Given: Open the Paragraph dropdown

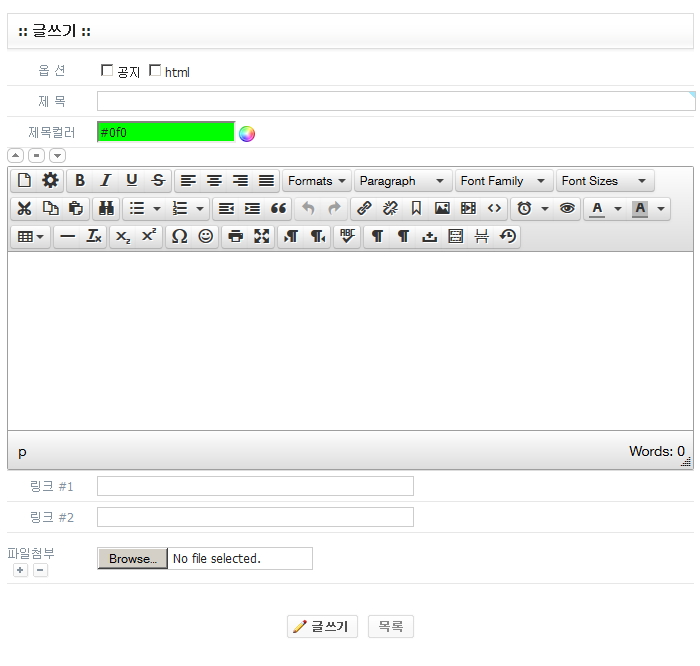Looking at the screenshot, I should point(402,181).
